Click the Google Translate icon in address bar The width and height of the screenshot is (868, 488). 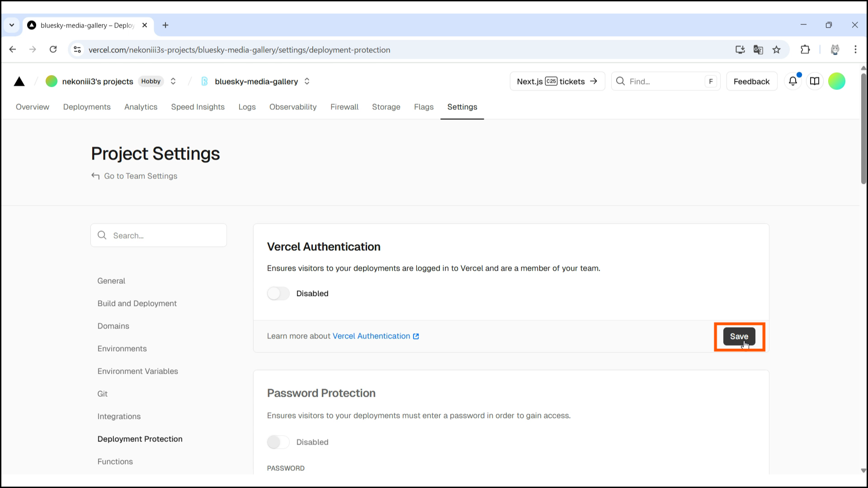[x=758, y=50]
